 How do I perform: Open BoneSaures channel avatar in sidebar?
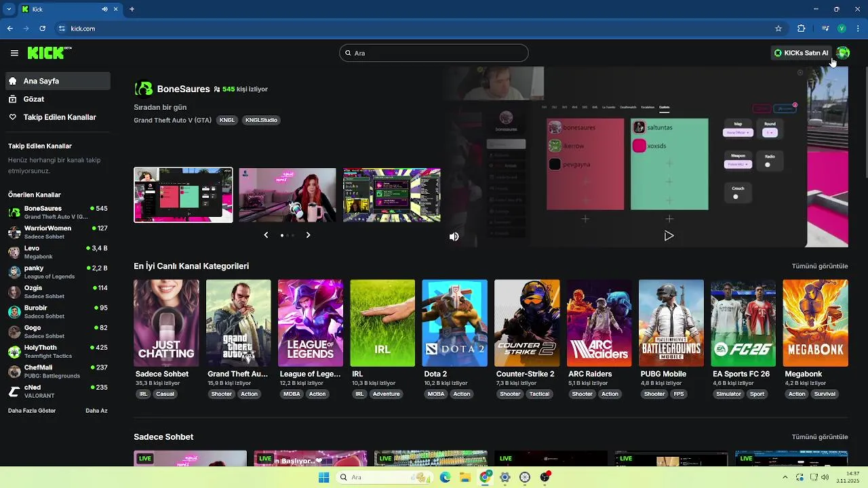click(x=14, y=212)
